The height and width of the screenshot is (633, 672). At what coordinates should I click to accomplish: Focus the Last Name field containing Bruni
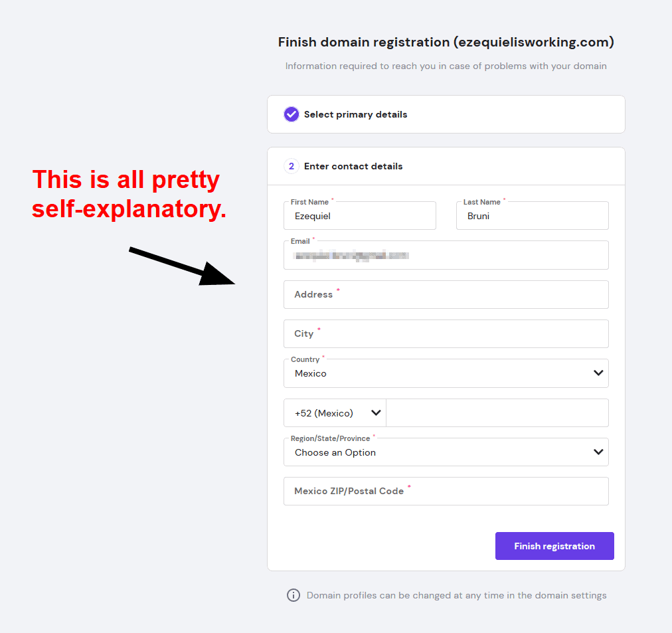coord(533,216)
